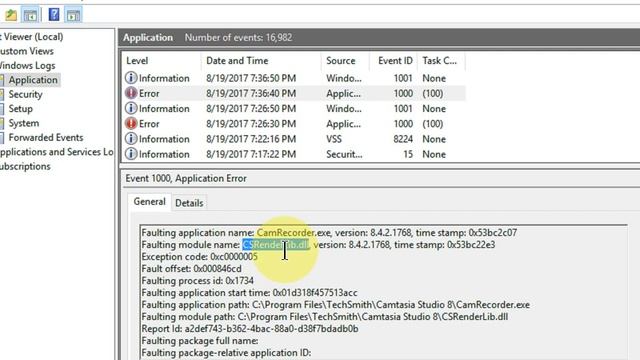Switch to the Details tab
The height and width of the screenshot is (360, 640).
click(189, 203)
